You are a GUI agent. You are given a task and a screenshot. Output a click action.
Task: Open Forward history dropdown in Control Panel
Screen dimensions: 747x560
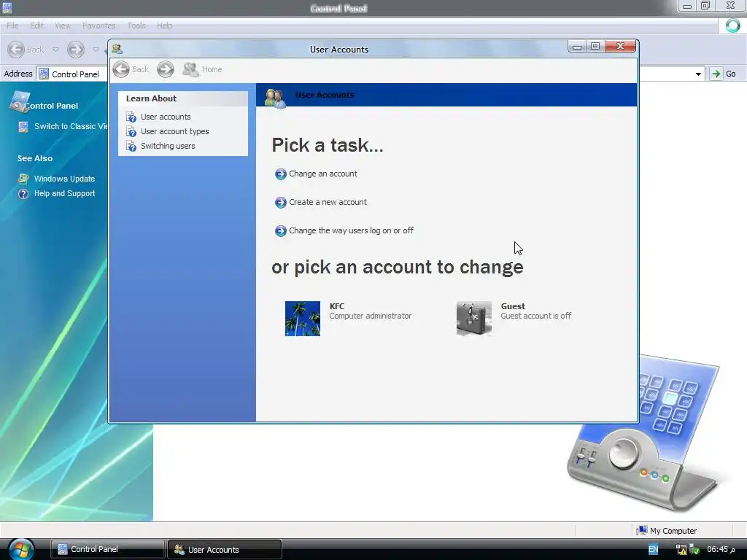click(96, 50)
